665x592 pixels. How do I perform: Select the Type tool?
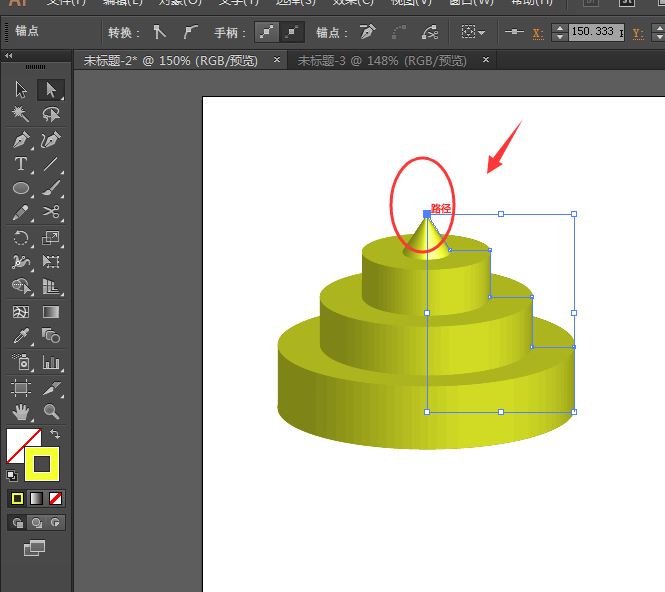click(x=21, y=164)
